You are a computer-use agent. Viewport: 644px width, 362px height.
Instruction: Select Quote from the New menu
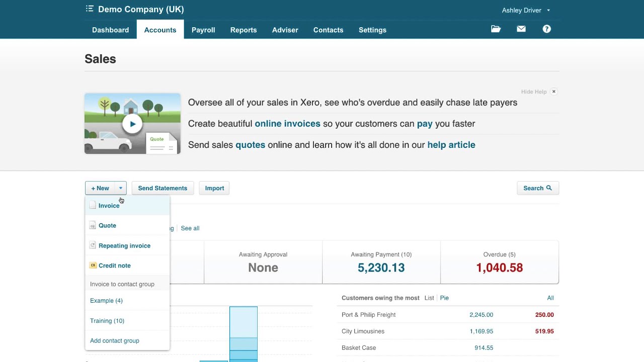pos(127,225)
